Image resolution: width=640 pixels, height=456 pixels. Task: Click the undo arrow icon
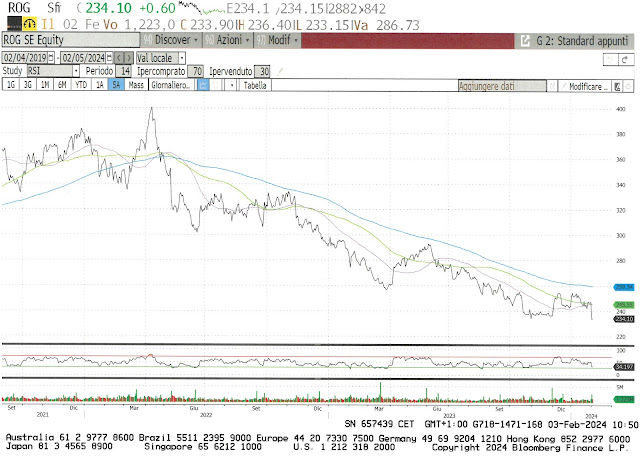(610, 60)
